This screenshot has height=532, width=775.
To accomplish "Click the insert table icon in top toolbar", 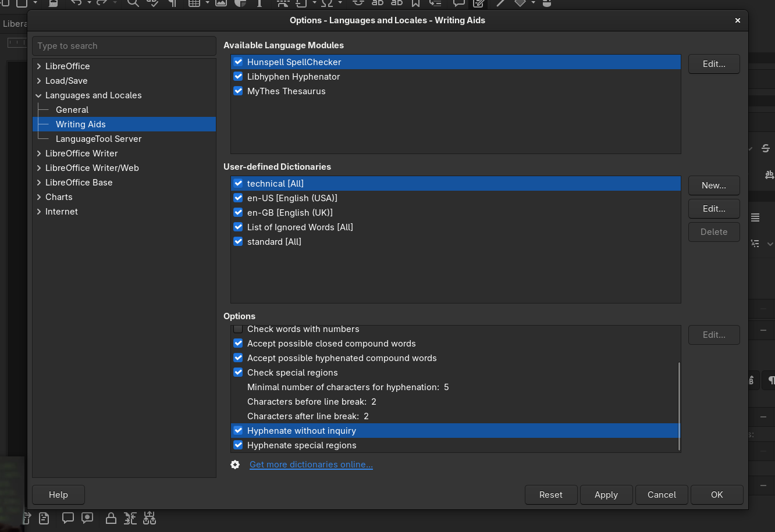I will pos(194,3).
